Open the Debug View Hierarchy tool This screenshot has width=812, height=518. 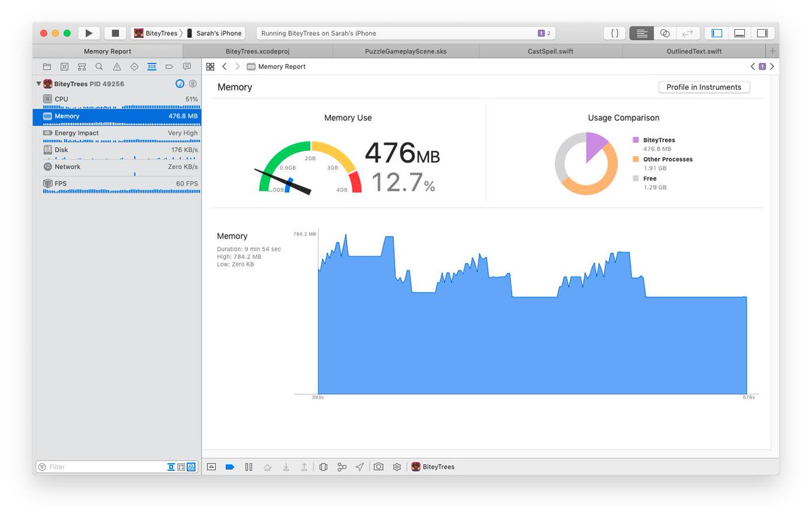point(323,467)
